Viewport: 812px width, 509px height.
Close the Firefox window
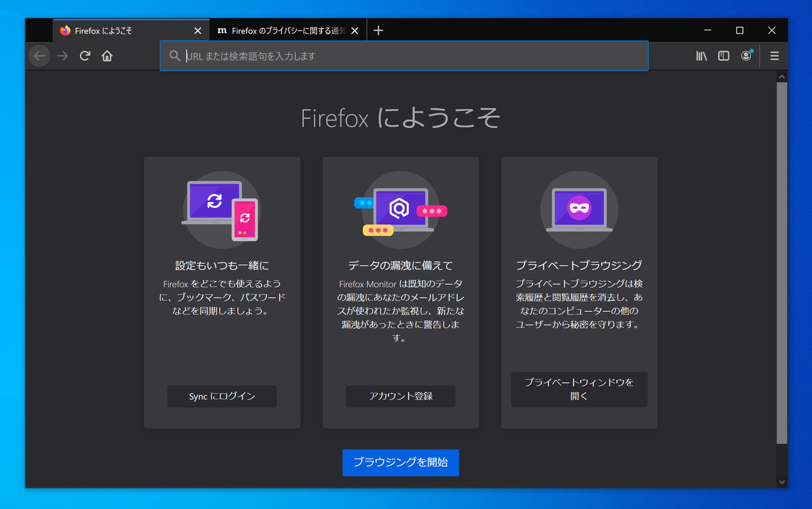[772, 30]
